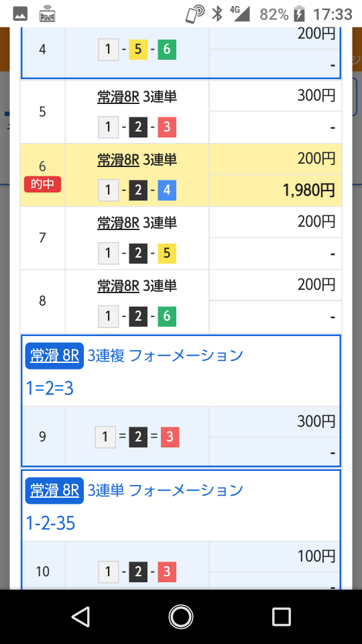Open recent apps with square button
The image size is (362, 644).
(x=282, y=616)
